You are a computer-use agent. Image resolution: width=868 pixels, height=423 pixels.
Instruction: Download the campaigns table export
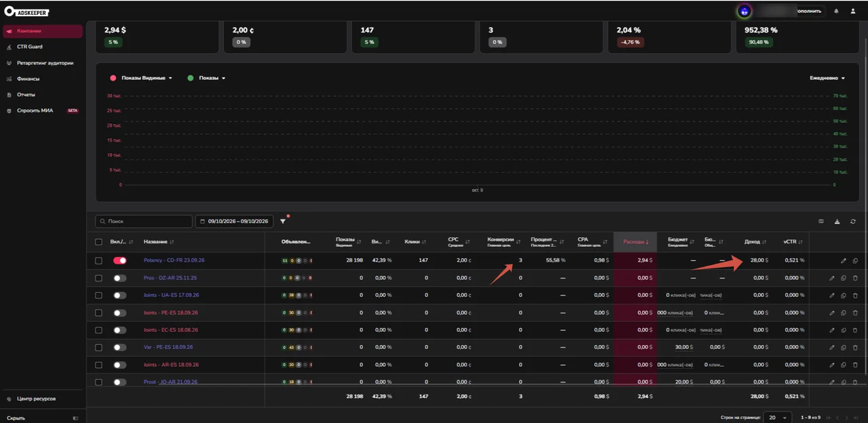click(837, 222)
